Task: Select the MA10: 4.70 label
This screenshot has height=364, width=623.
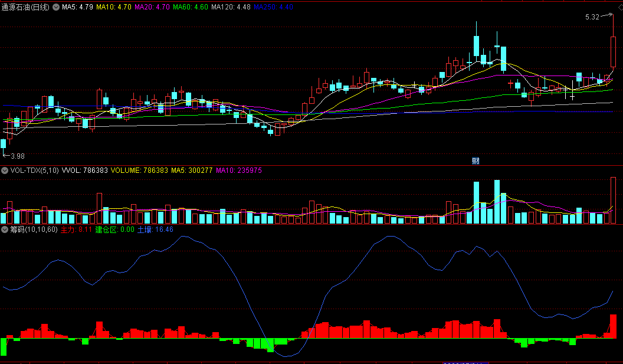Action: click(114, 7)
